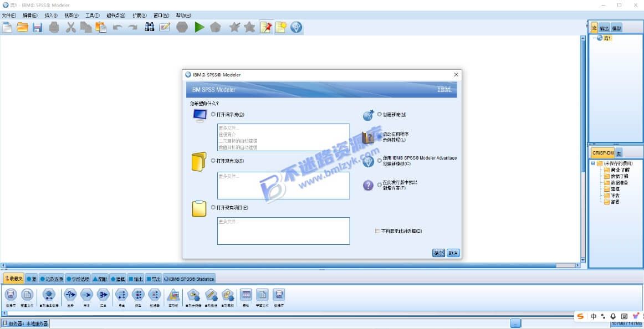
Task: Switch to the CRISP-DM project tab
Action: tap(602, 153)
